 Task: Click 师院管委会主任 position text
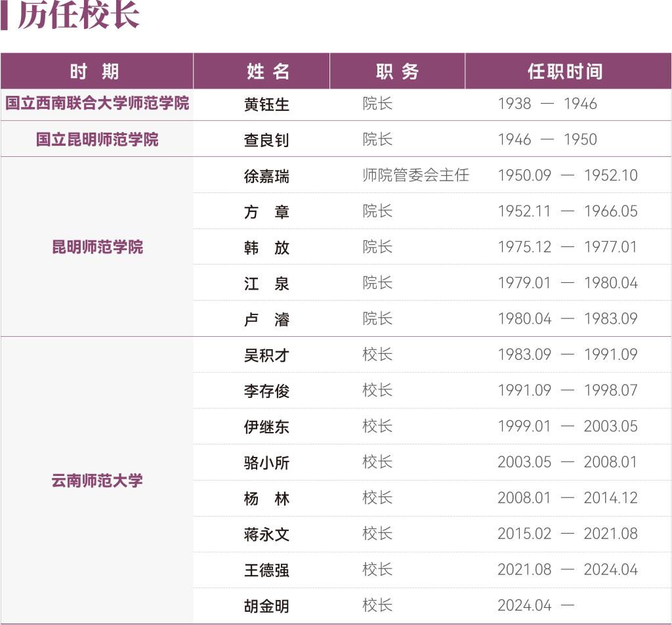pos(415,175)
